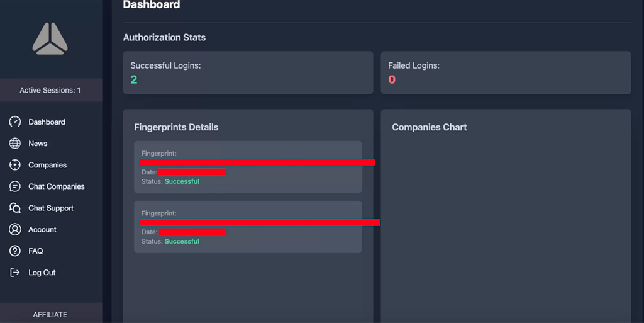Screen dimensions: 644x323
Task: Select the Failed Logins stat card
Action: click(x=506, y=73)
